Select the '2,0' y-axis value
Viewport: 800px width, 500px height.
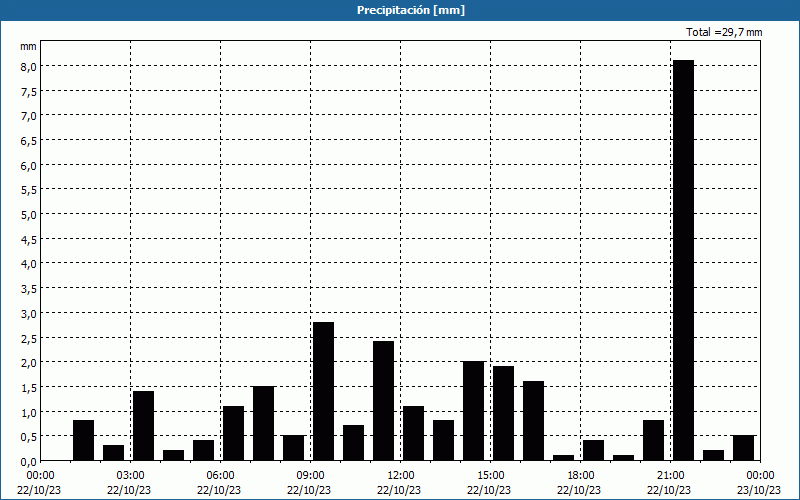29,363
